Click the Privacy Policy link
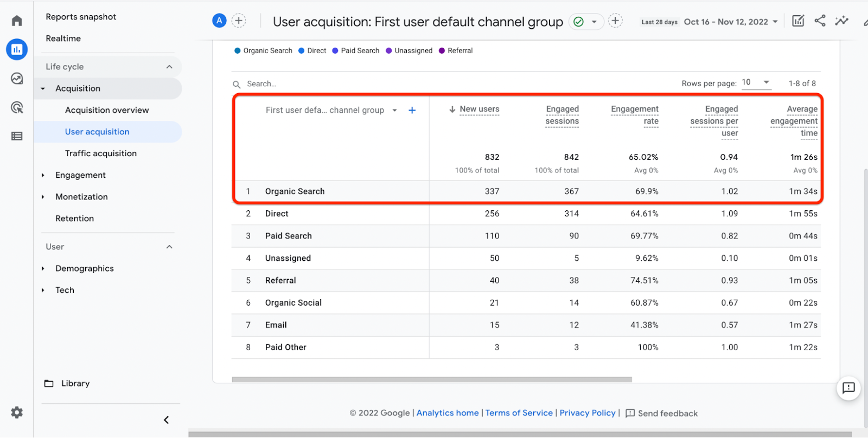This screenshot has width=868, height=438. click(x=588, y=413)
